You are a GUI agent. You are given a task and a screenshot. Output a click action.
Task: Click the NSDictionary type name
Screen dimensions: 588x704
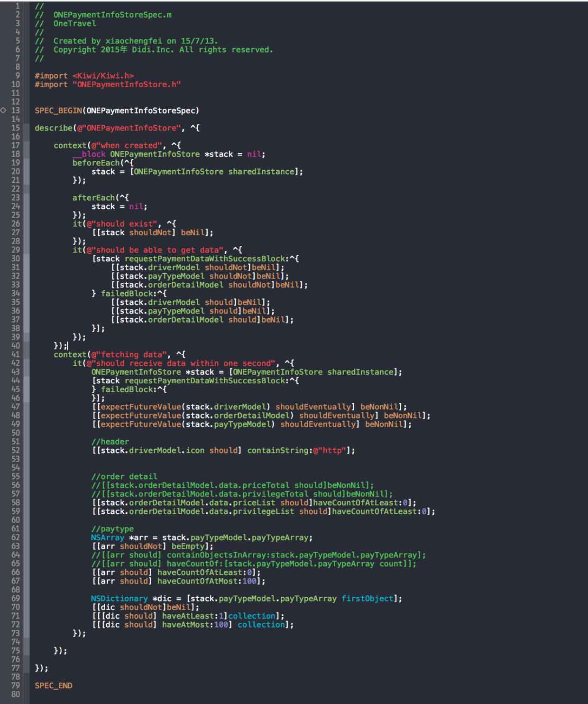pyautogui.click(x=119, y=599)
